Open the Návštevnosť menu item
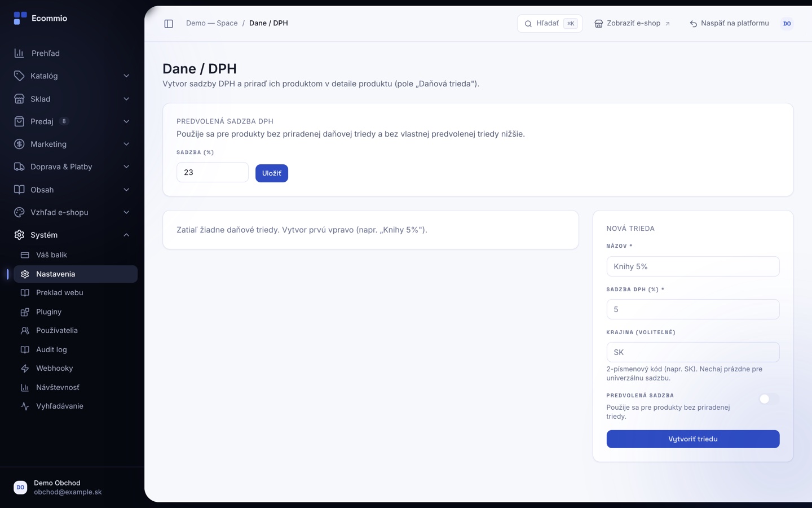Viewport: 812px width, 508px height. [x=76, y=388]
